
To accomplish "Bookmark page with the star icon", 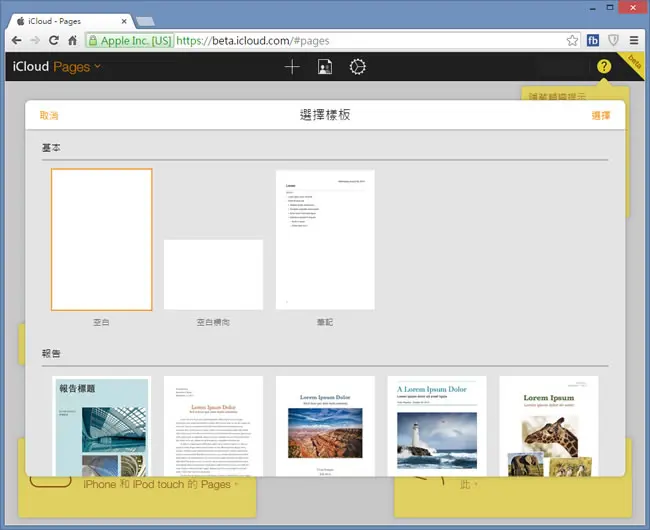I will coord(572,41).
